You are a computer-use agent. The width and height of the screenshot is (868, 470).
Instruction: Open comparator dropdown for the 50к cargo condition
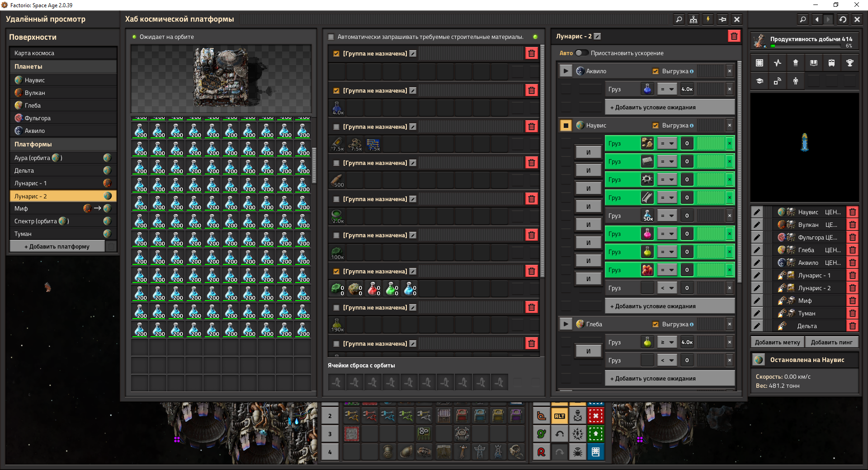[667, 216]
